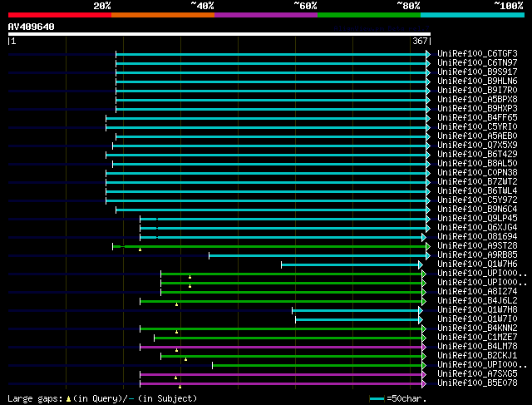Click the AV409640 query name

[x=32, y=27]
